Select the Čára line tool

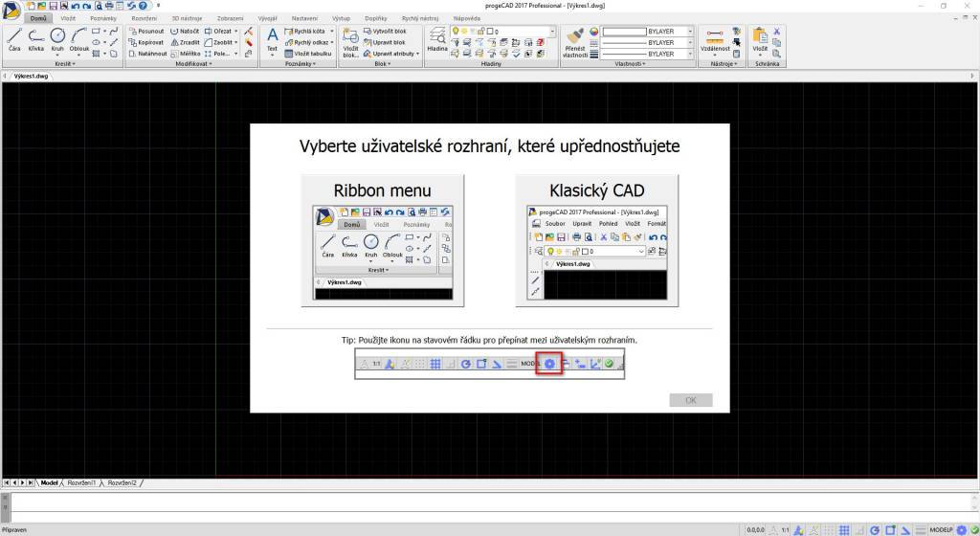tap(14, 39)
